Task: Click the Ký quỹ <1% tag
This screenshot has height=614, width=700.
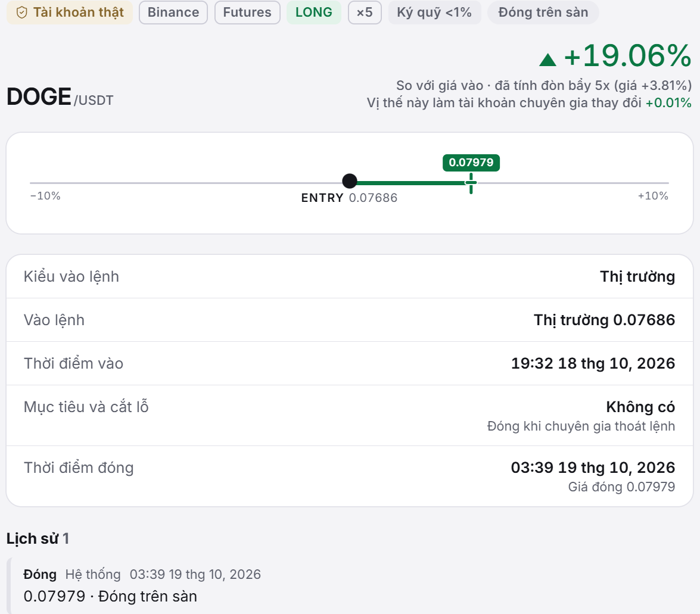Action: [x=434, y=13]
